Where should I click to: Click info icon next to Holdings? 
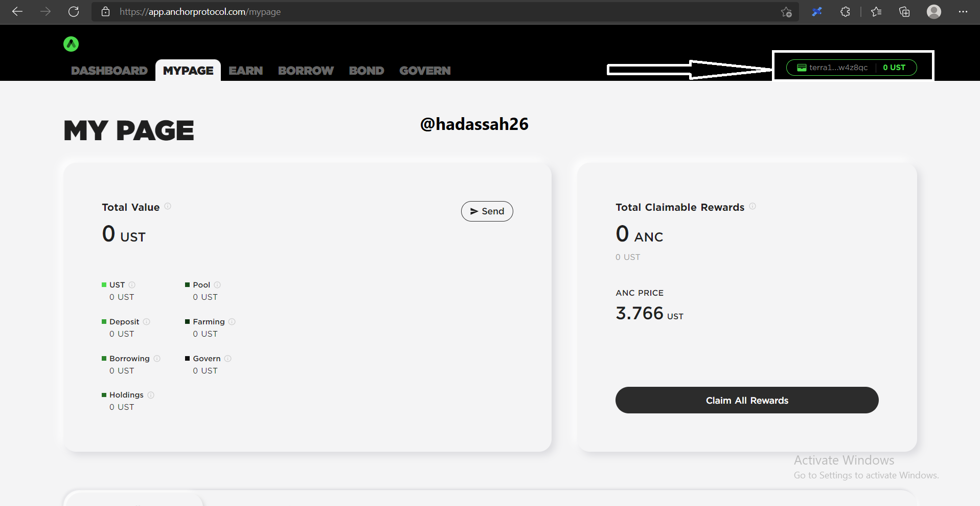pos(151,394)
